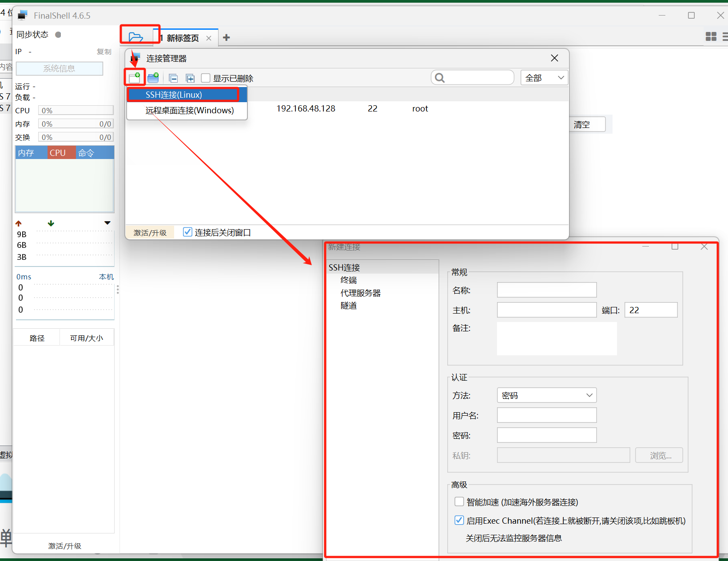Screen dimensions: 728x561
Task: Click 激活/升级 at the sidebar bottom
Action: tap(65, 546)
